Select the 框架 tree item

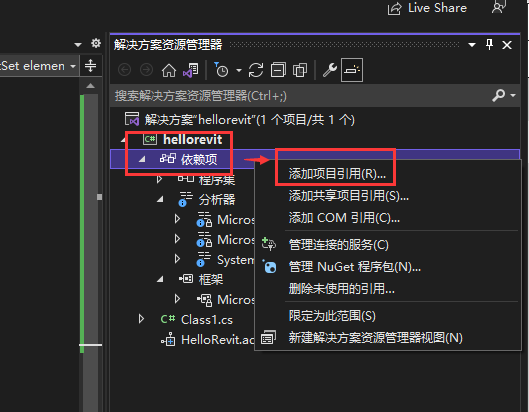(211, 279)
